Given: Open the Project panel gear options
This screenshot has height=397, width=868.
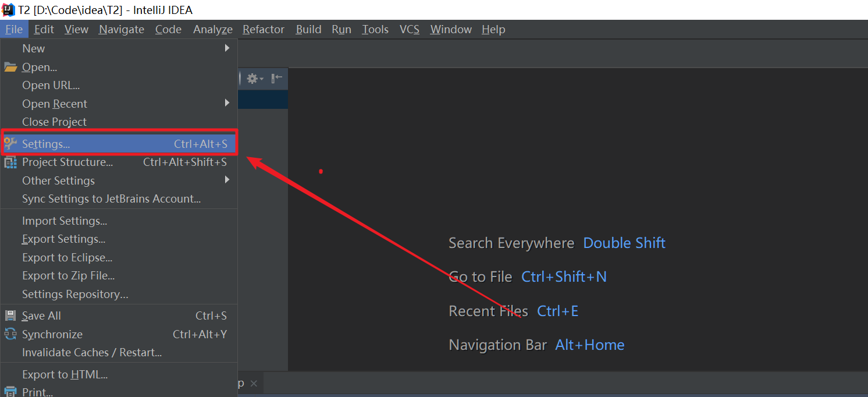Looking at the screenshot, I should coord(254,78).
